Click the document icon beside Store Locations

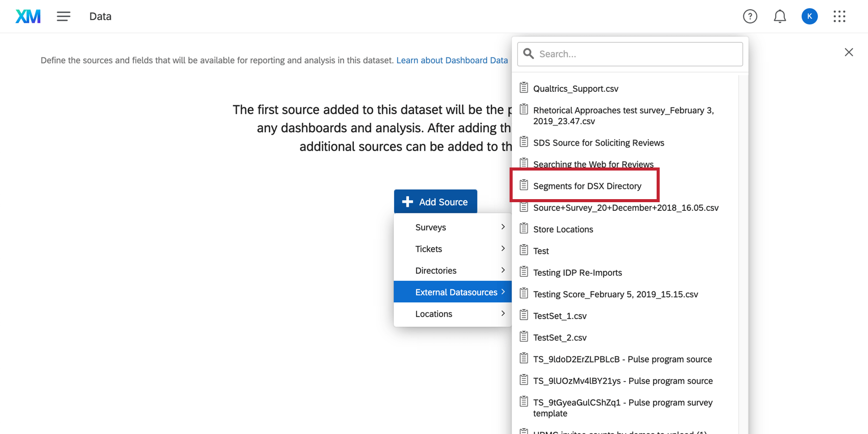[x=524, y=229]
